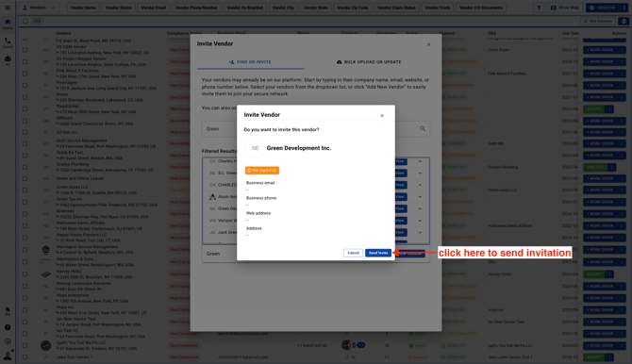Open the user profile avatar in sidebar
Image resolution: width=632 pixels, height=364 pixels.
[8, 356]
